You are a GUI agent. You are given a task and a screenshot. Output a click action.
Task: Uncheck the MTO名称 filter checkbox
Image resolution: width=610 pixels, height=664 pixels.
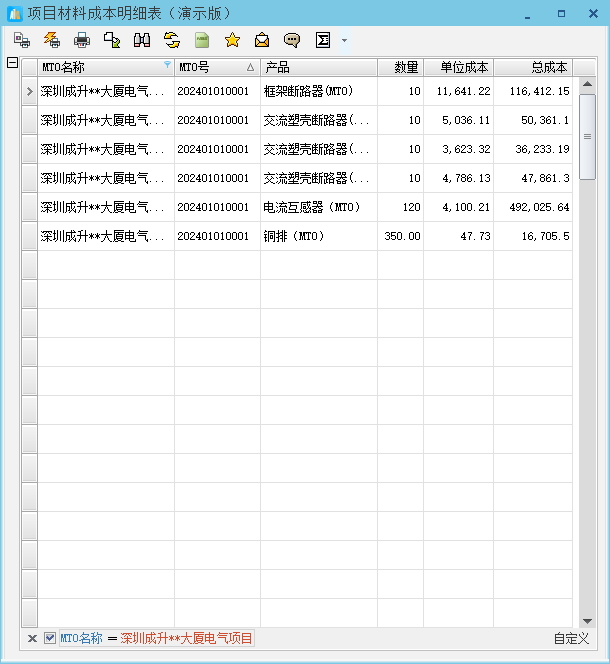click(50, 638)
